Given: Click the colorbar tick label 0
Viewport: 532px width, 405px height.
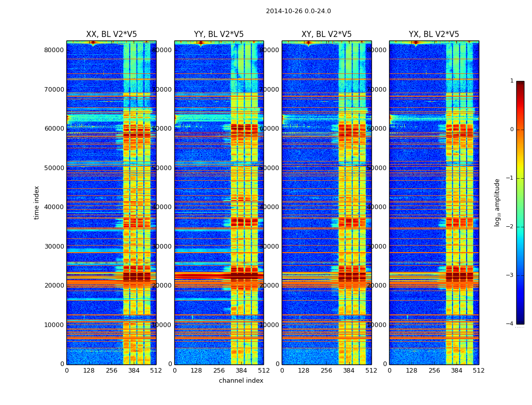Looking at the screenshot, I should pyautogui.click(x=512, y=130).
